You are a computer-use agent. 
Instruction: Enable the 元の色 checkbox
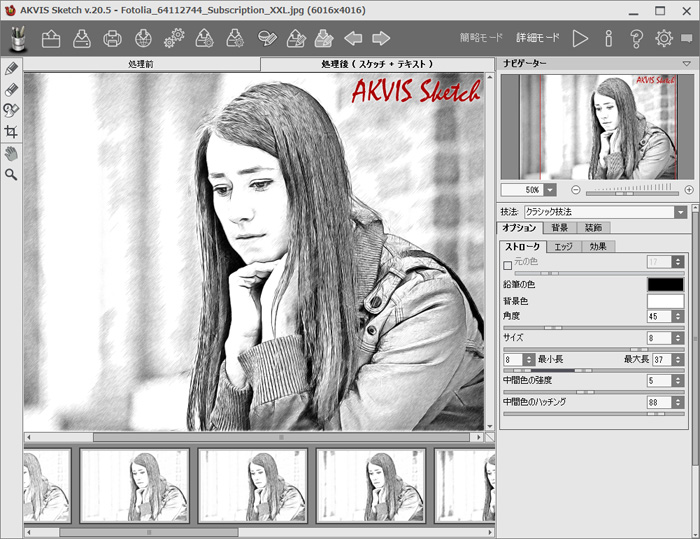[508, 264]
